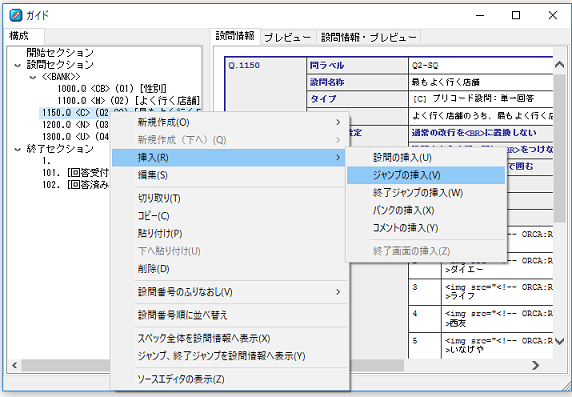The width and height of the screenshot is (572, 397).
Task: Click the vertical scrollbar up arrow
Action: 559,65
